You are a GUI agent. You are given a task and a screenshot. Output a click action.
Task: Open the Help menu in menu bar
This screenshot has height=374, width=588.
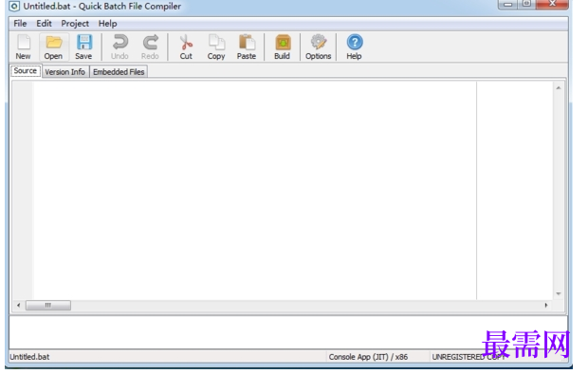(x=107, y=24)
